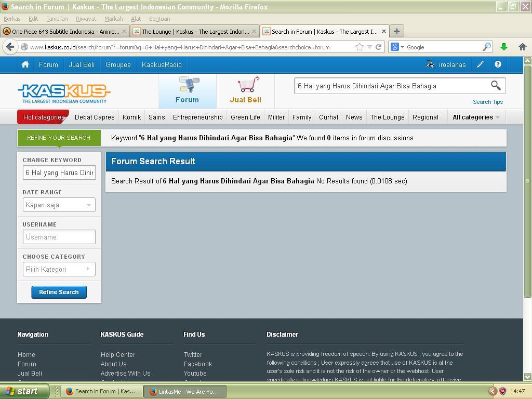Screen dimensions: 532x399
Task: Click the browser back arrow button
Action: [10, 47]
